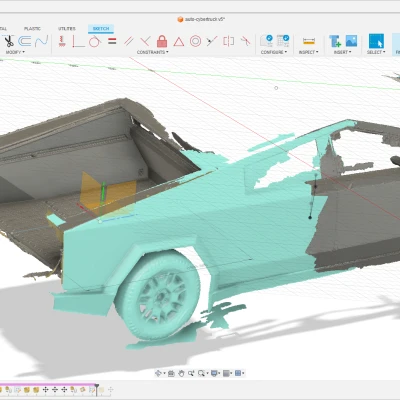
Task: Apply the Concentric constraint
Action: pyautogui.click(x=195, y=41)
